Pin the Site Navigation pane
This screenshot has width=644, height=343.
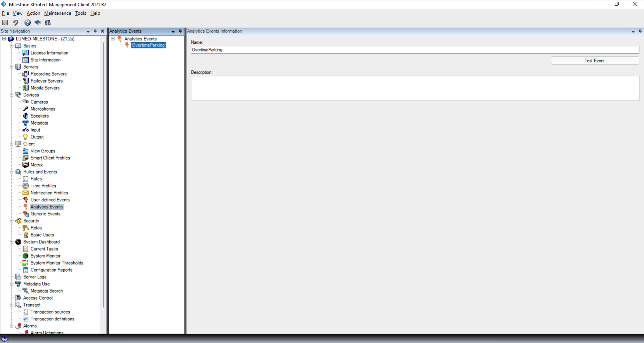[x=95, y=31]
